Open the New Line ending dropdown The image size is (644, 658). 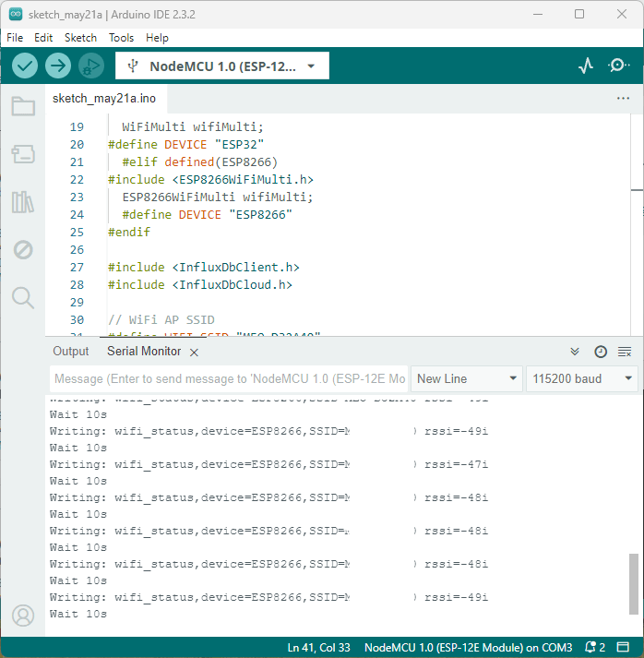coord(467,378)
